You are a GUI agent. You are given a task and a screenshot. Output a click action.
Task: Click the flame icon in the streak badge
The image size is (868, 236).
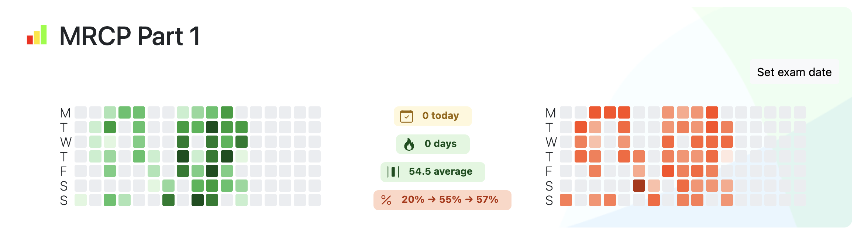pos(409,144)
